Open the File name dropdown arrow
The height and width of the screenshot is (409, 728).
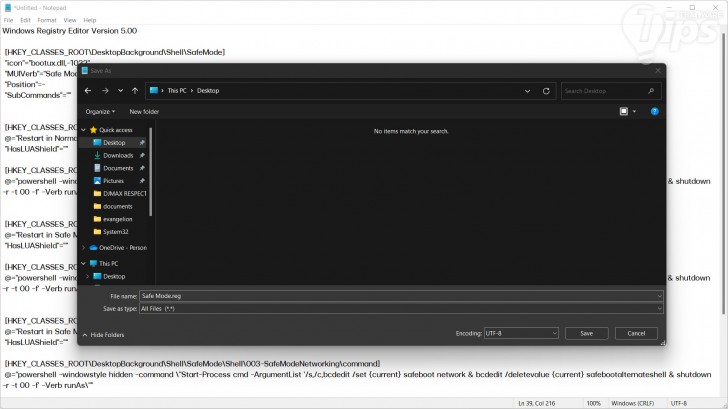(x=659, y=296)
